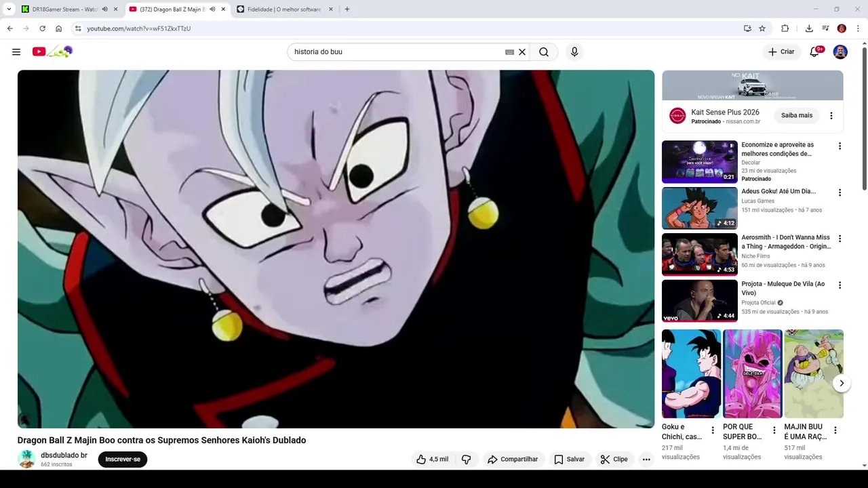
Task: Install app icon in address bar
Action: pos(747,28)
